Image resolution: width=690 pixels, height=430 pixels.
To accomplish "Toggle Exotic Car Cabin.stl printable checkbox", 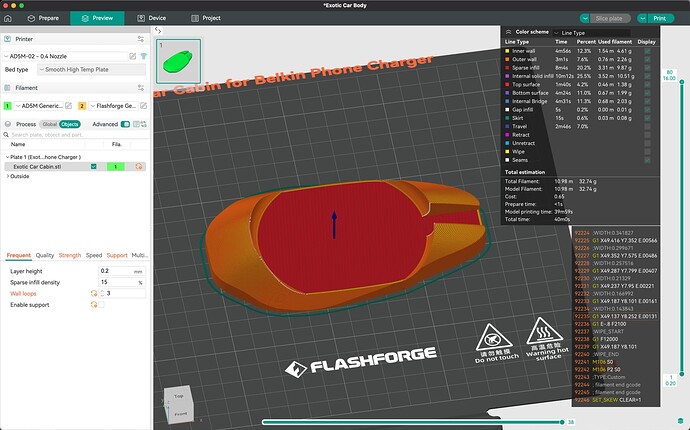I will (x=94, y=166).
